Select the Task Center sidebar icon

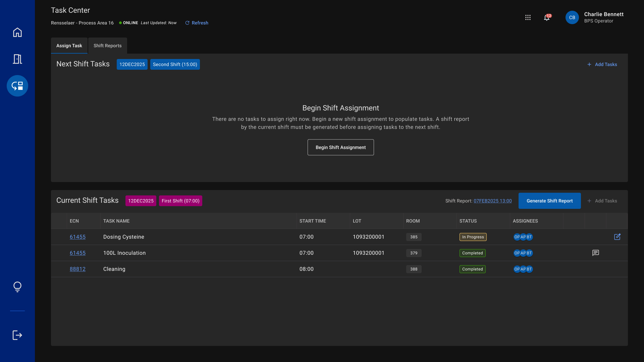pos(17,86)
